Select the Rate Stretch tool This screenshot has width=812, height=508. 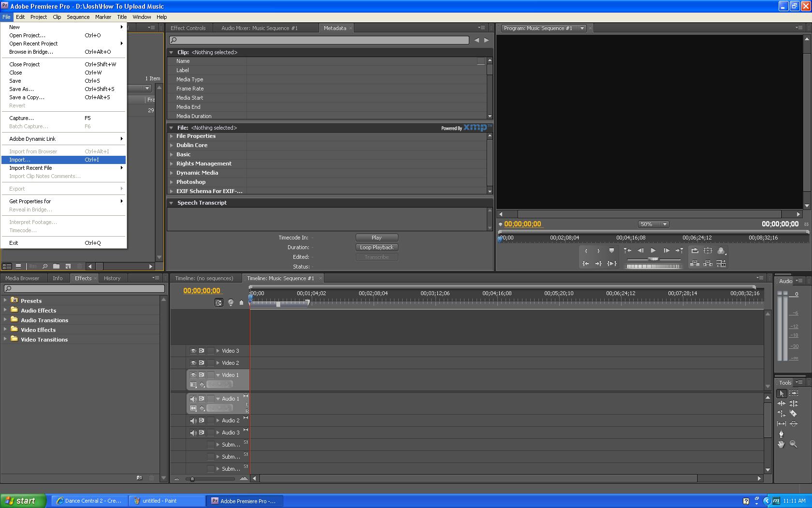pos(782,414)
